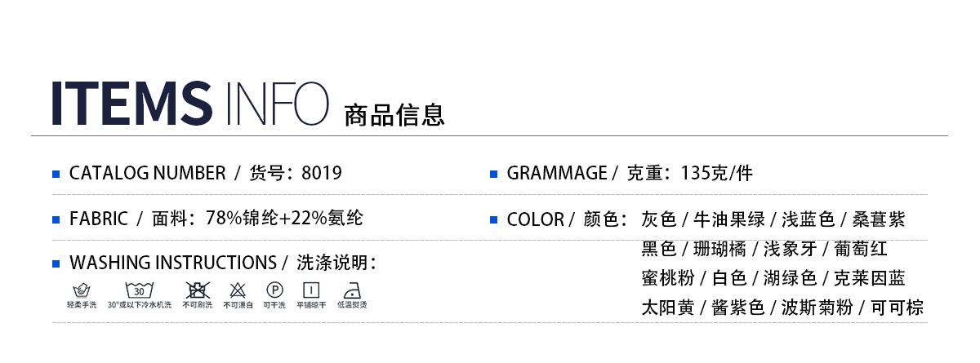Select the 商品信息 subtitle text
The width and height of the screenshot is (980, 363).
pos(394,115)
